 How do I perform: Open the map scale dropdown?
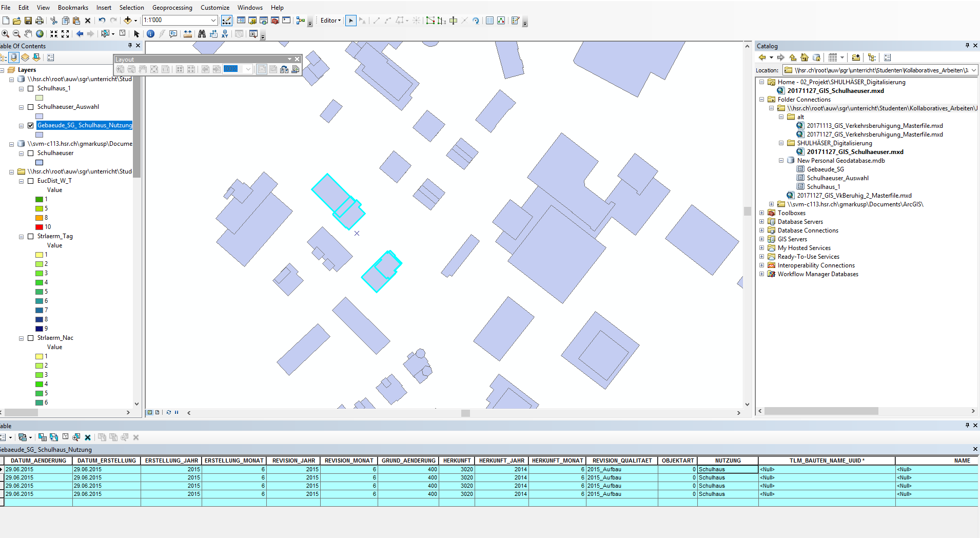pos(213,21)
